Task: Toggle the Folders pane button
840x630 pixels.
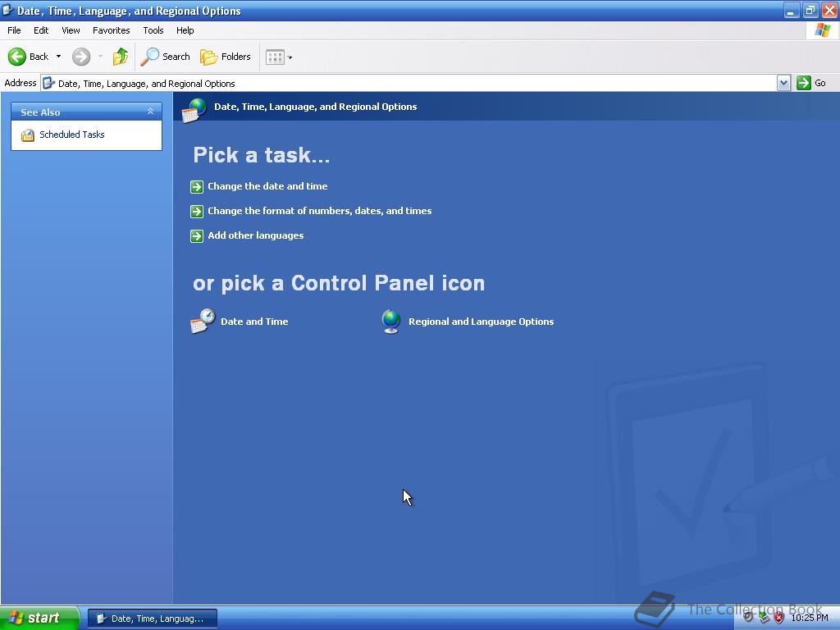Action: 225,57
